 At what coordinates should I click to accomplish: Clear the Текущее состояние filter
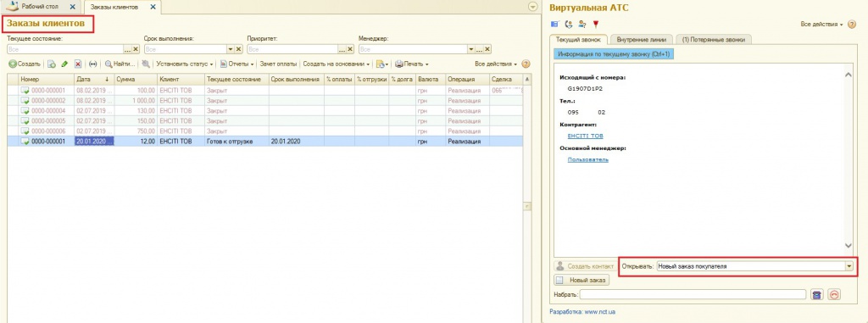[136, 50]
